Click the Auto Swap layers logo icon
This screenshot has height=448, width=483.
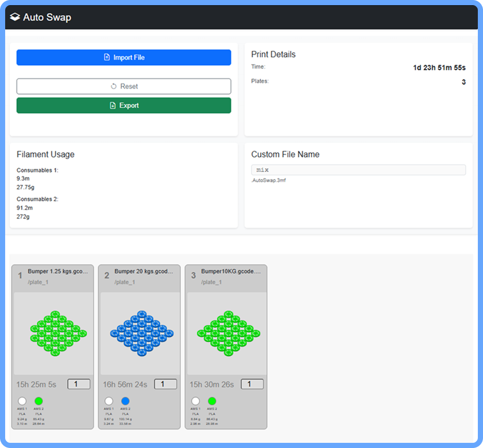[15, 18]
